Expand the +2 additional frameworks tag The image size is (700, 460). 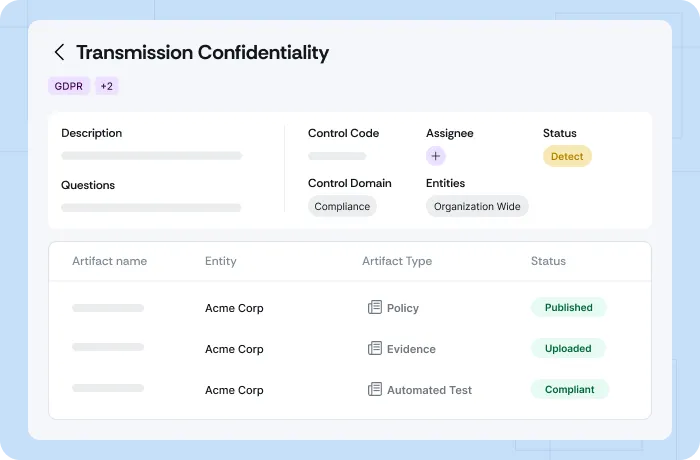tap(107, 86)
